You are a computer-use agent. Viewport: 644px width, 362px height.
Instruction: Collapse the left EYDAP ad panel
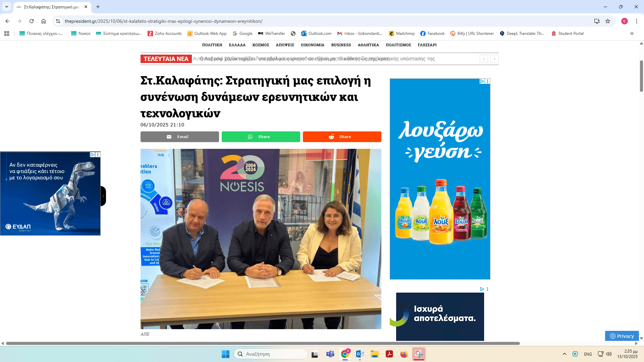tap(103, 196)
